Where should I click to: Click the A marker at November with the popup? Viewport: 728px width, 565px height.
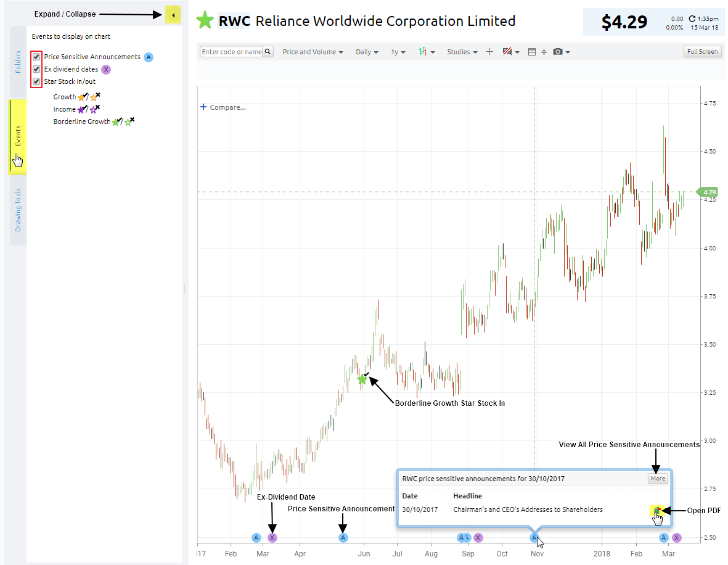tap(534, 538)
